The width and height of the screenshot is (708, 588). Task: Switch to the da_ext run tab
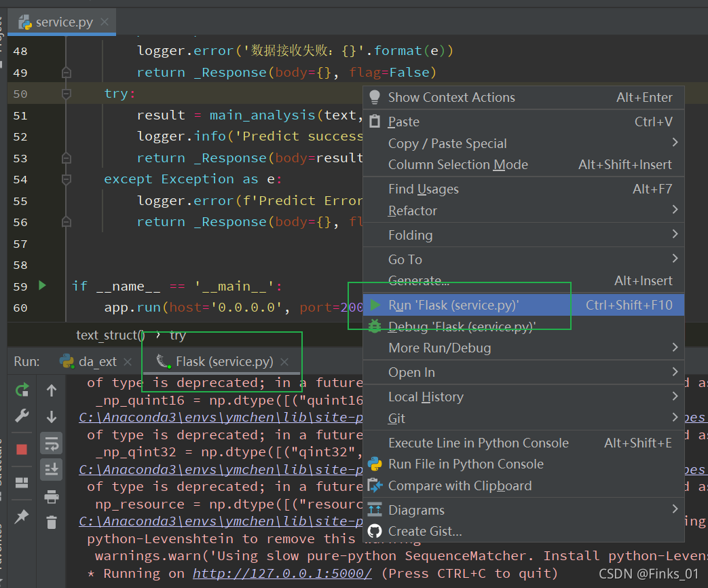point(88,361)
